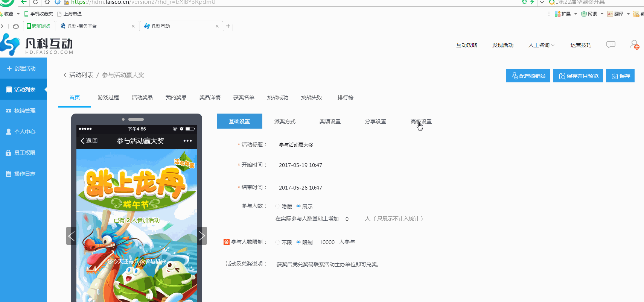This screenshot has width=644, height=302.
Task: Click the 扩展 extensions icon
Action: (x=557, y=14)
